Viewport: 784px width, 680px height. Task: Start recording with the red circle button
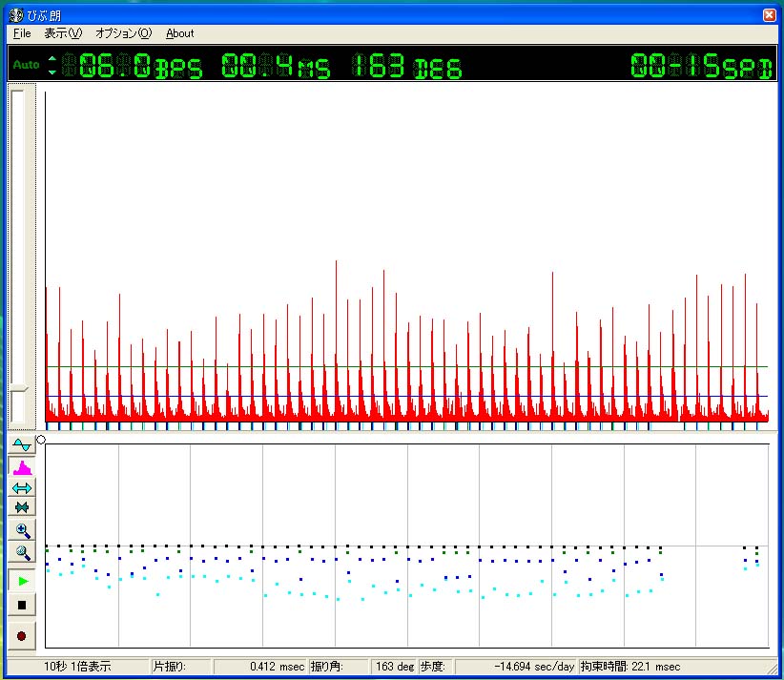(x=22, y=636)
